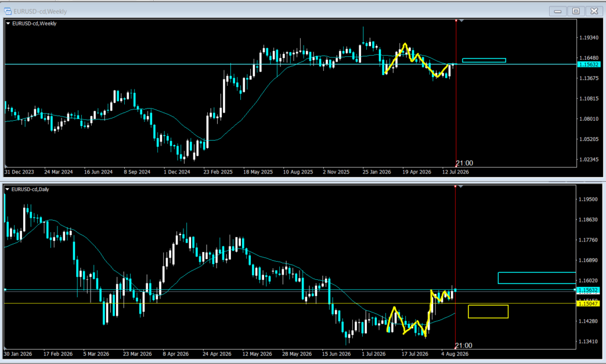The height and width of the screenshot is (364, 606).
Task: Click the yellow 1.15047 price tag
Action: click(588, 304)
